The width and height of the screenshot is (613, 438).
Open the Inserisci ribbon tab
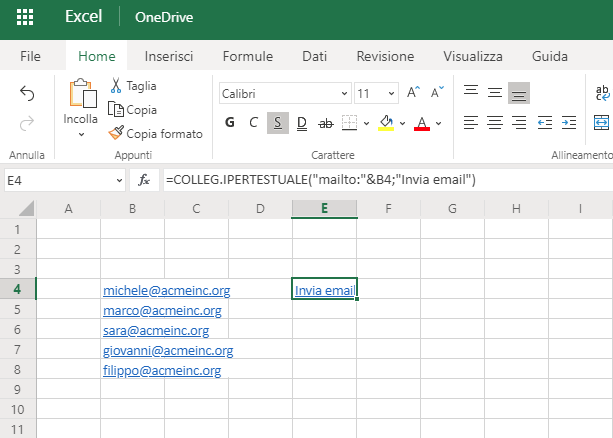[169, 56]
